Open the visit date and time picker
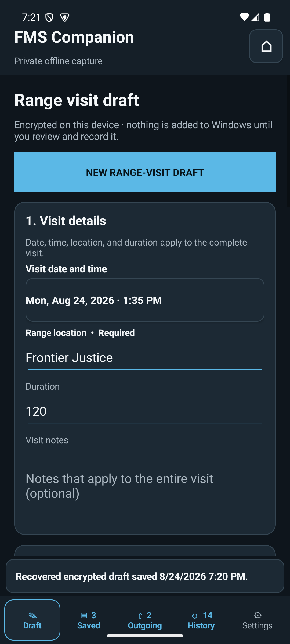 click(x=145, y=300)
